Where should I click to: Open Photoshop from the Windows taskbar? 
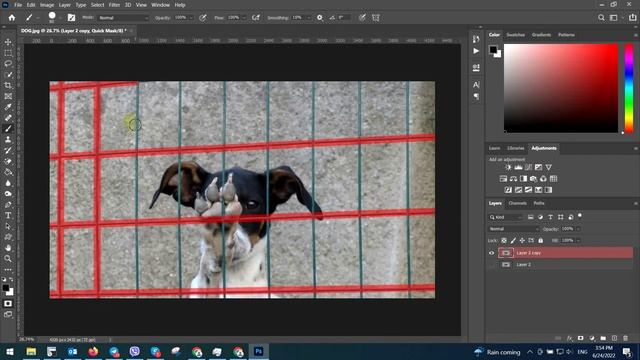[258, 351]
